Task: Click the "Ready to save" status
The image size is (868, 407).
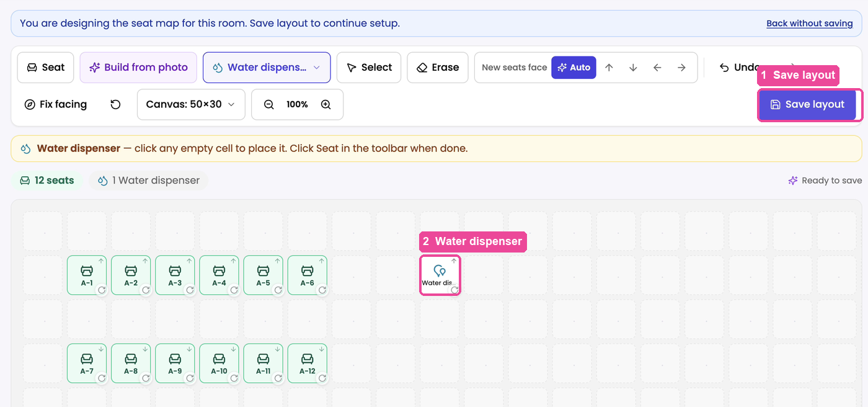Action: (x=825, y=181)
